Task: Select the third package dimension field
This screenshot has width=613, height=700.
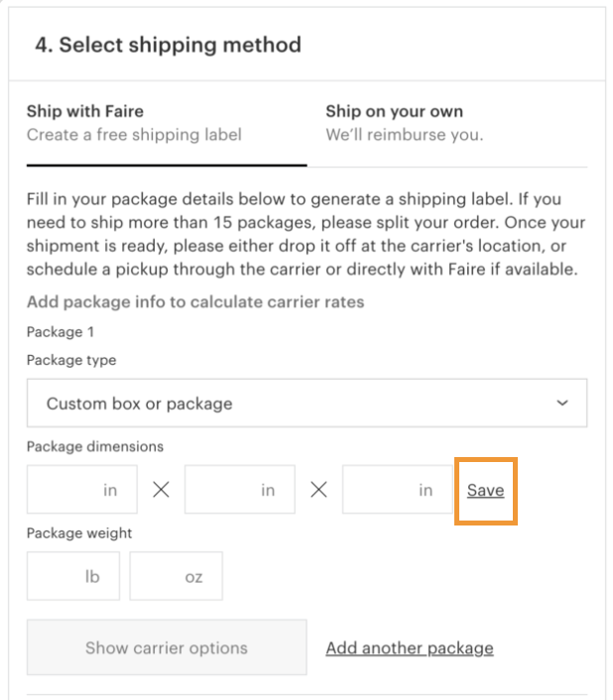Action: point(397,490)
